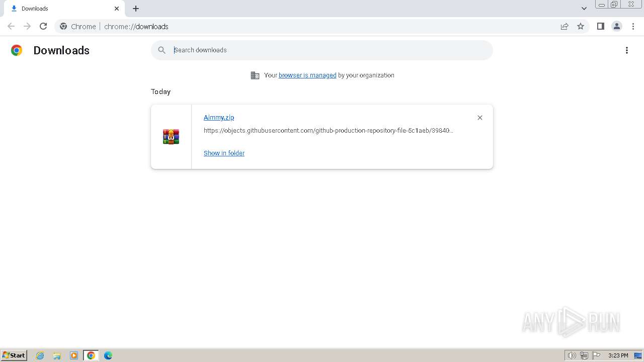Click the Aimmy.zip WinRAR file icon
This screenshot has width=644, height=362.
[171, 137]
